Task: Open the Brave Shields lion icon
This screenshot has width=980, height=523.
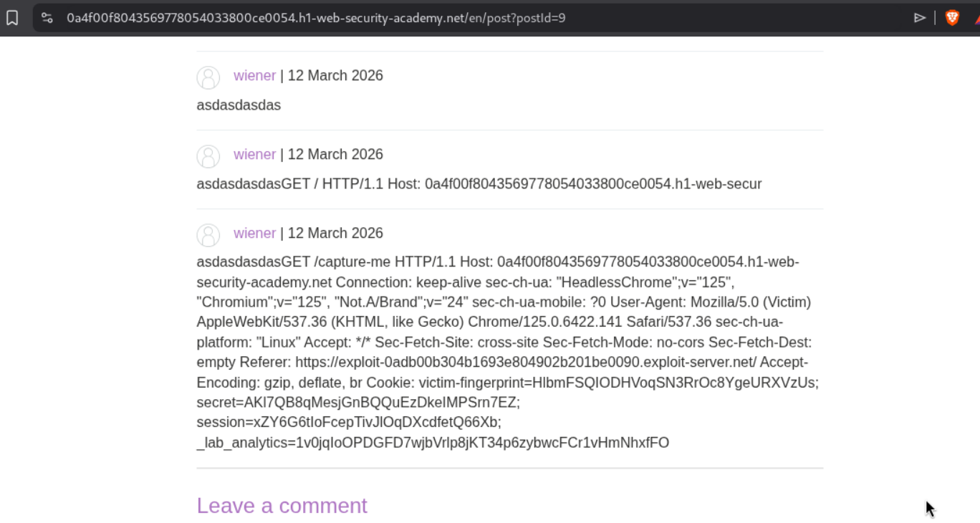Action: [952, 18]
